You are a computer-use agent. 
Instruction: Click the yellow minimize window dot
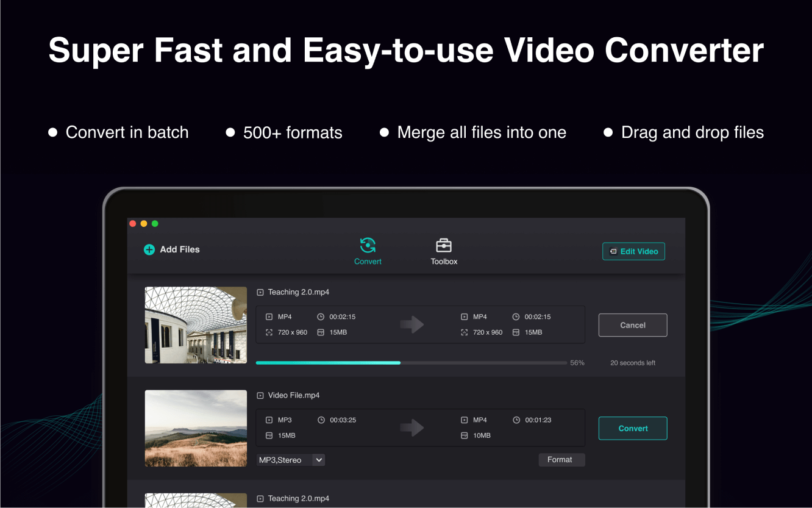144,224
